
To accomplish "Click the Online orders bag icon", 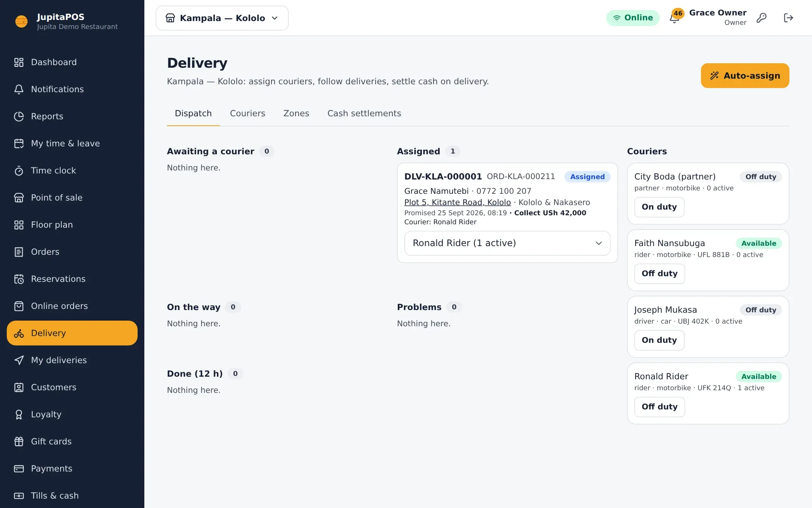I will click(x=19, y=306).
